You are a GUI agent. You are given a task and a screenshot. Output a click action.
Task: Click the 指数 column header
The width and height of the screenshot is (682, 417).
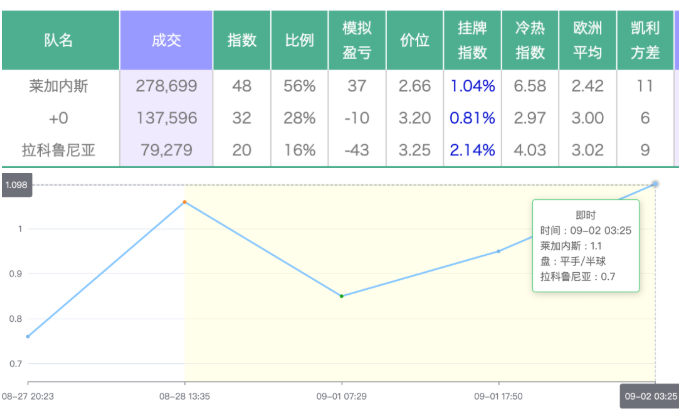[x=242, y=40]
